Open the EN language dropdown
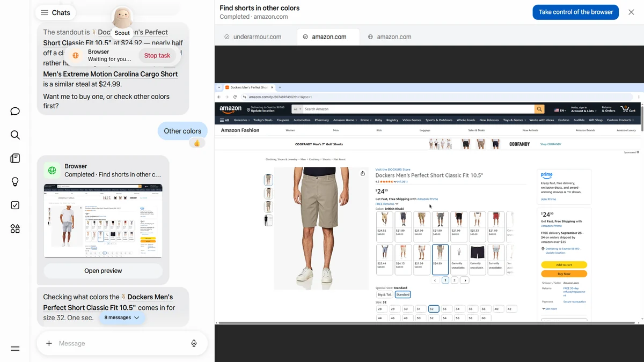 (x=560, y=110)
